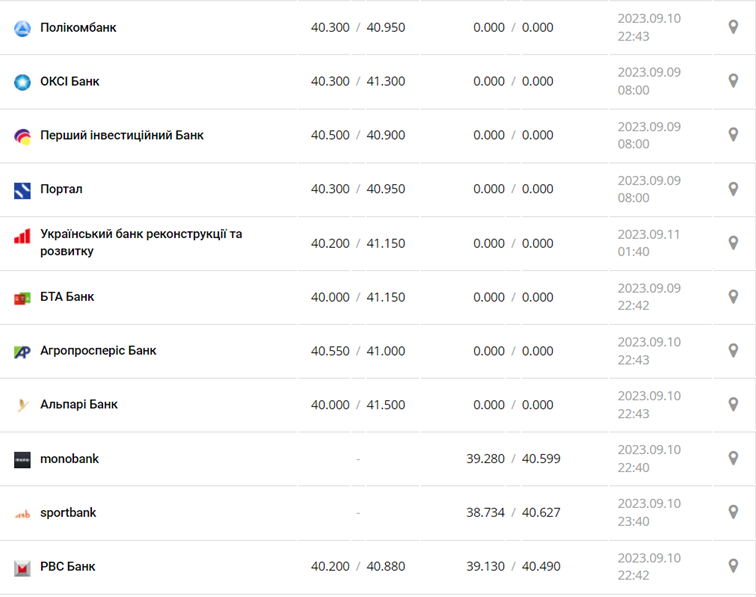Click the РВС Банк name link
This screenshot has width=756, height=597.
68,567
